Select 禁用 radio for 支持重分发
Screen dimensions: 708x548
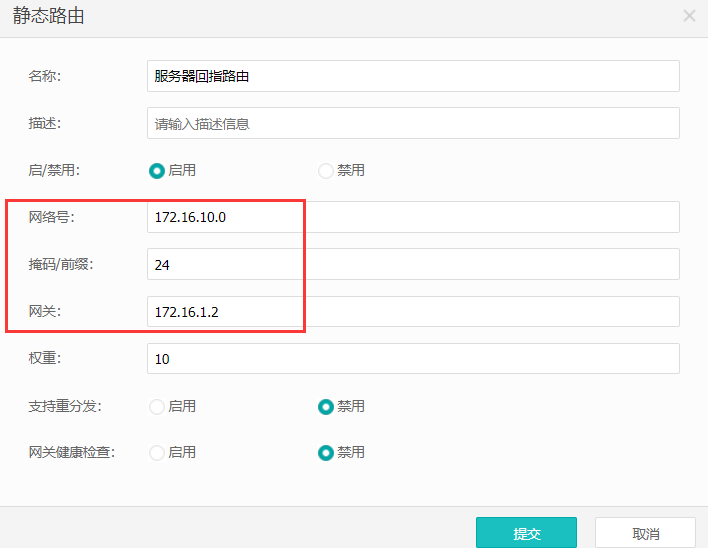[326, 406]
